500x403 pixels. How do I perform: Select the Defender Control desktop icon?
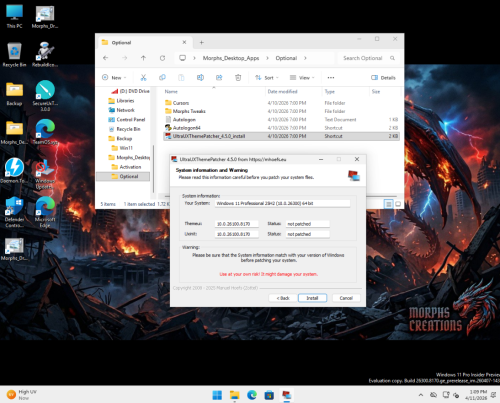(14, 212)
